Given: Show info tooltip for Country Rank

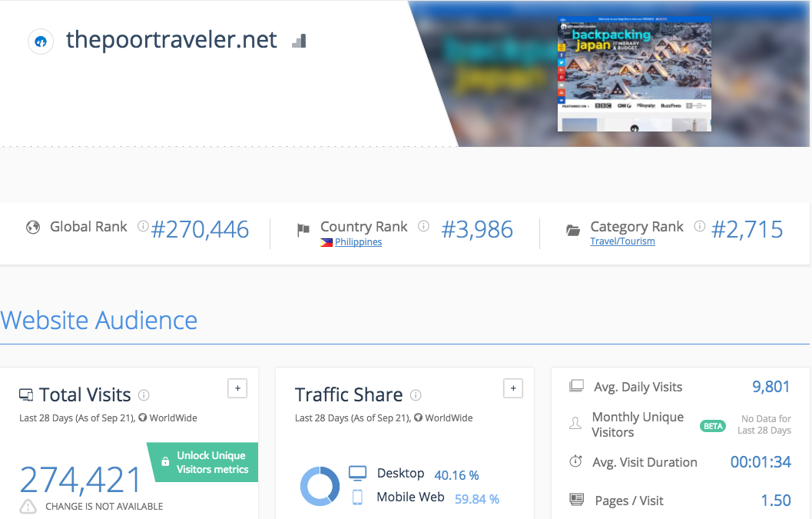Looking at the screenshot, I should (423, 226).
